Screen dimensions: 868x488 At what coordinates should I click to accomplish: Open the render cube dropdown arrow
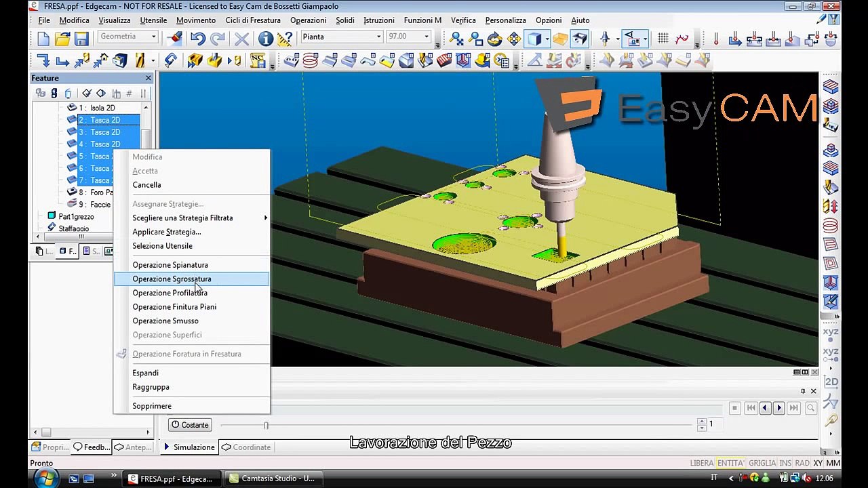[547, 39]
